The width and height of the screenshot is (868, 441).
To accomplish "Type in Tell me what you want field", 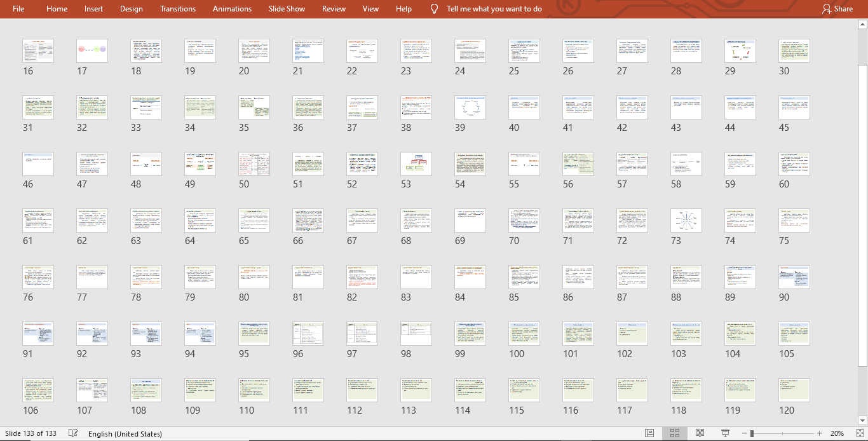I will pyautogui.click(x=494, y=9).
